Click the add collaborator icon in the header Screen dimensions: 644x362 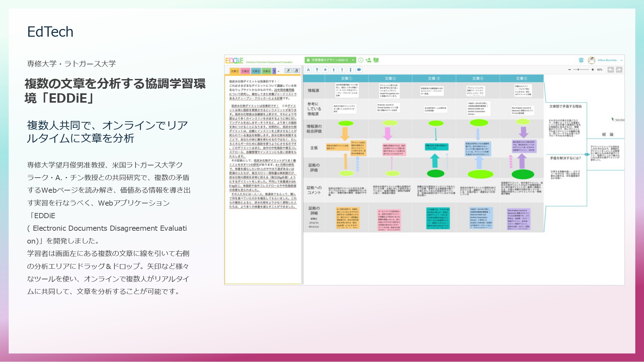[x=368, y=60]
